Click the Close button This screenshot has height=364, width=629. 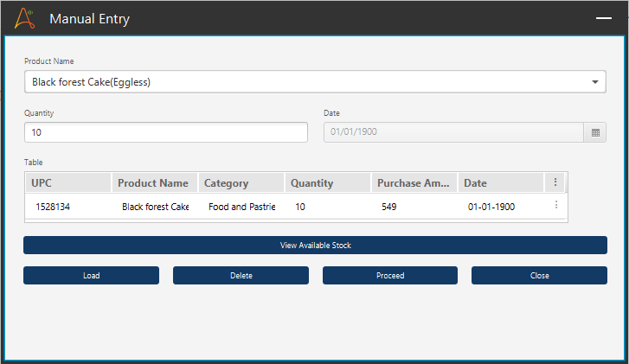[539, 276]
